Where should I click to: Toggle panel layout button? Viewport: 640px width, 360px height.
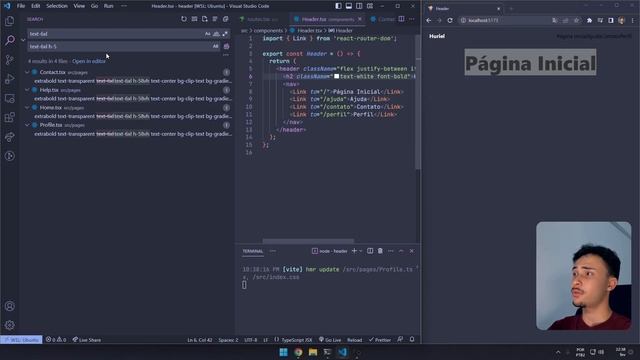pos(349,6)
